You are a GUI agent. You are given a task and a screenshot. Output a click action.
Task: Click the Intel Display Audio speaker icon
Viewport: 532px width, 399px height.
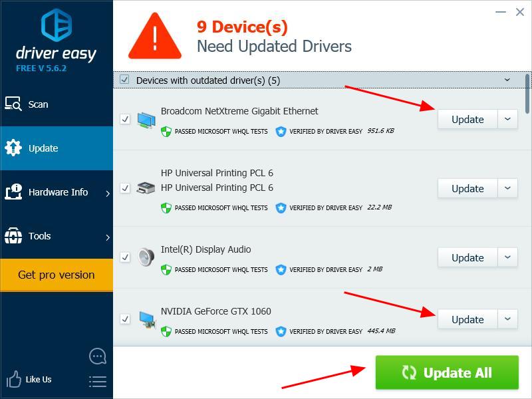coord(146,257)
